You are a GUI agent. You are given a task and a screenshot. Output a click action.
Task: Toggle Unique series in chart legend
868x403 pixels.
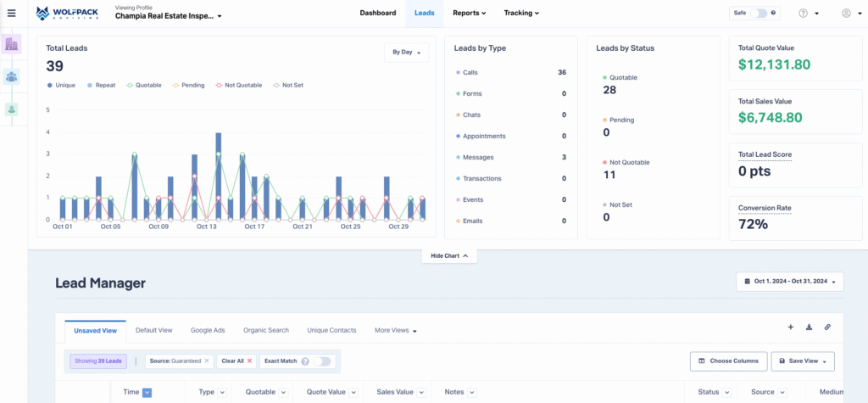click(x=61, y=86)
